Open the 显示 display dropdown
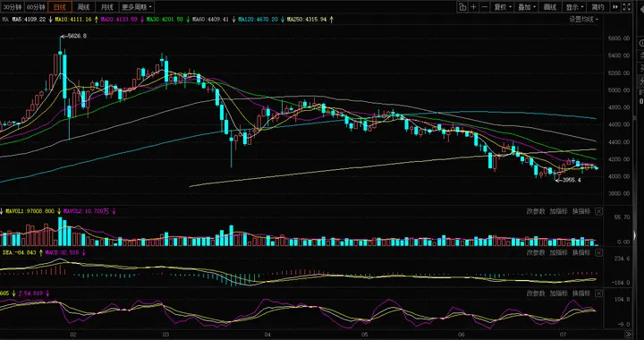 574,7
